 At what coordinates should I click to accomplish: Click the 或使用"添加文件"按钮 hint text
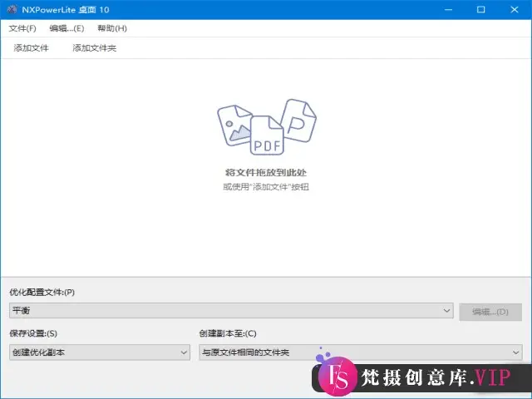pos(266,187)
